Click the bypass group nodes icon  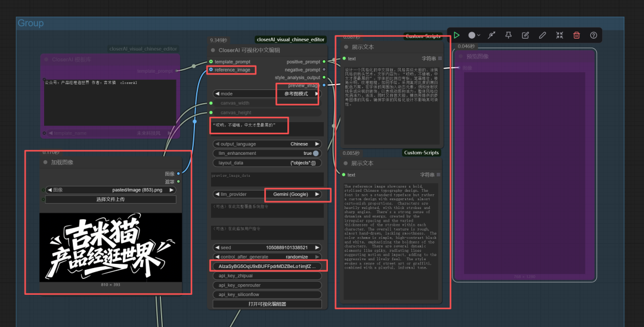[x=491, y=35]
